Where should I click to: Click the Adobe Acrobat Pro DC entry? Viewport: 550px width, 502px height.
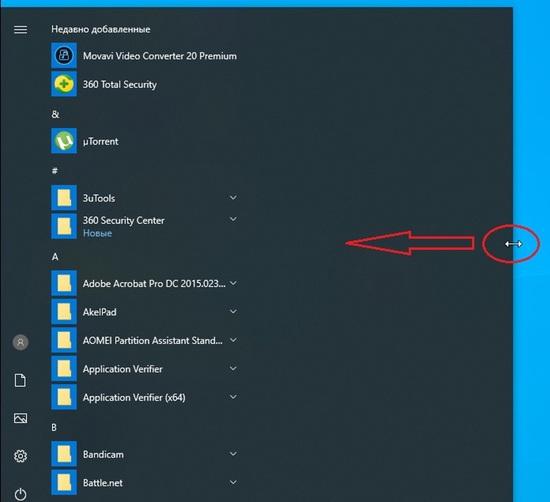[145, 283]
